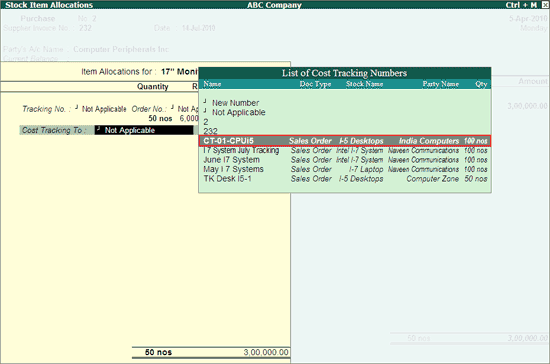Select May I 7 Systems entry
This screenshot has width=550, height=364.
point(345,169)
